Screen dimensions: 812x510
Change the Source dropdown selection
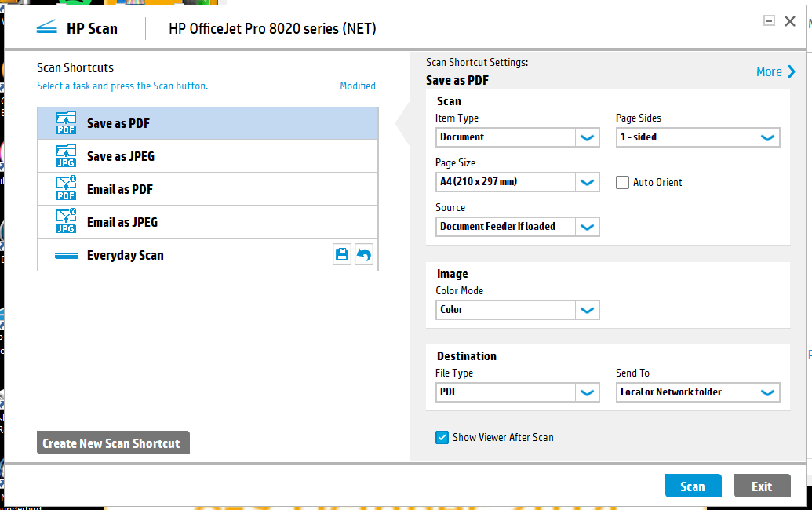[587, 227]
